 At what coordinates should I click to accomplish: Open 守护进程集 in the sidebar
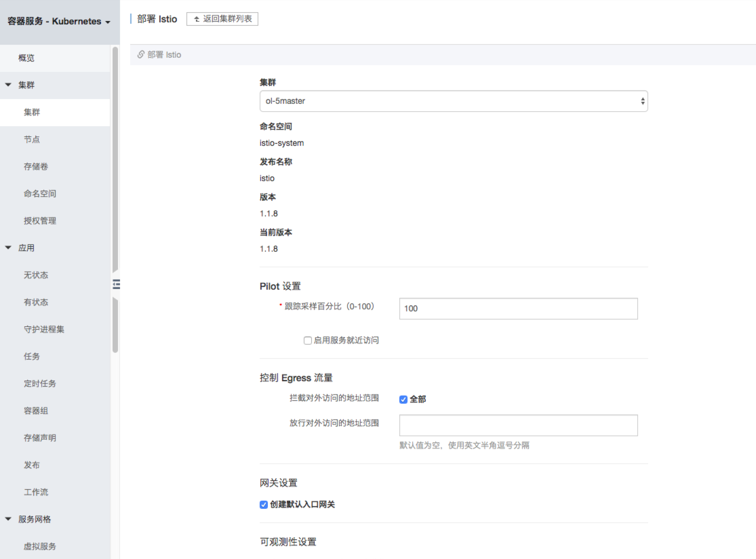pos(55,329)
